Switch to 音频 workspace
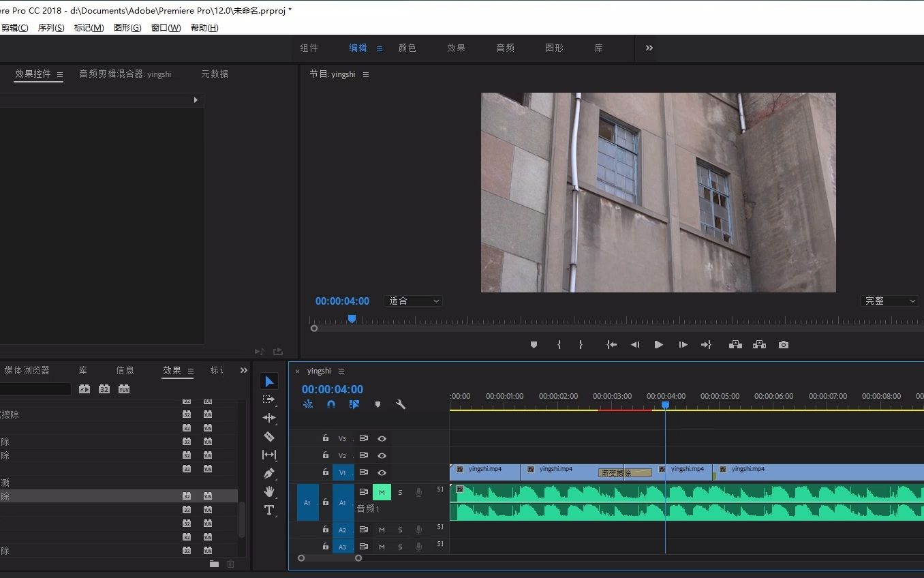Screen dimensions: 924x578 click(506, 48)
